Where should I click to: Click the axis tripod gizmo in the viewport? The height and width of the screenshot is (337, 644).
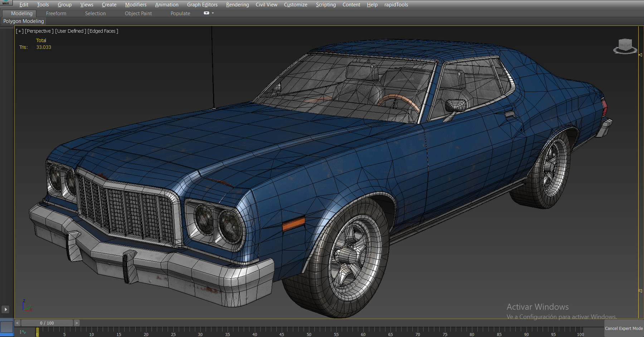click(x=26, y=307)
